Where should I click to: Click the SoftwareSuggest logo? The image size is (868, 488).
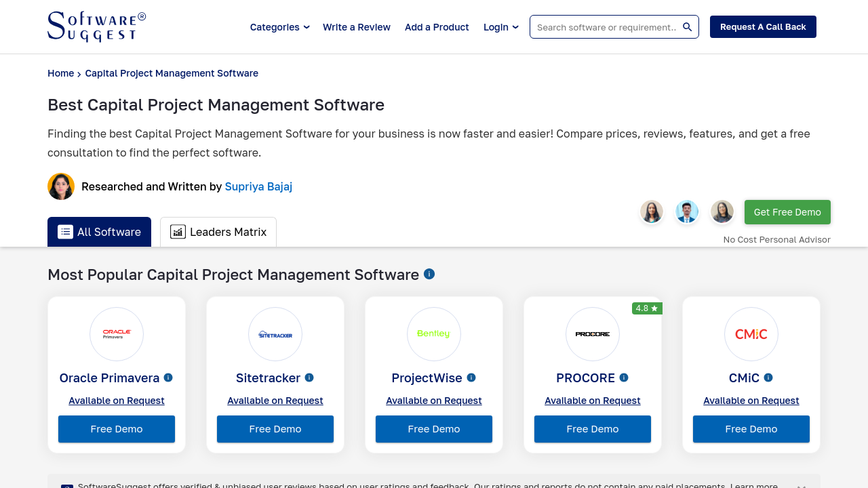(x=96, y=27)
